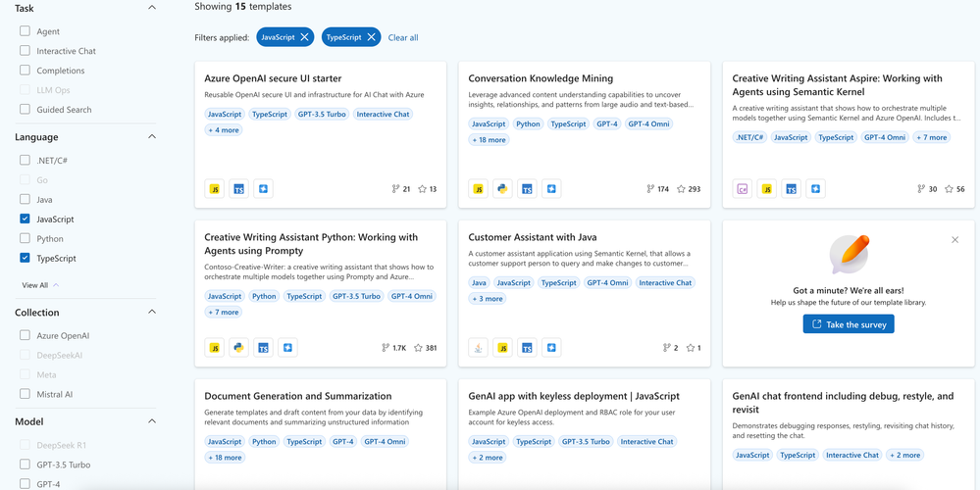Viewport: 980px width, 490px height.
Task: Expand '+ 18 more' tags on Conversation Knowledge Mining
Action: tap(489, 140)
